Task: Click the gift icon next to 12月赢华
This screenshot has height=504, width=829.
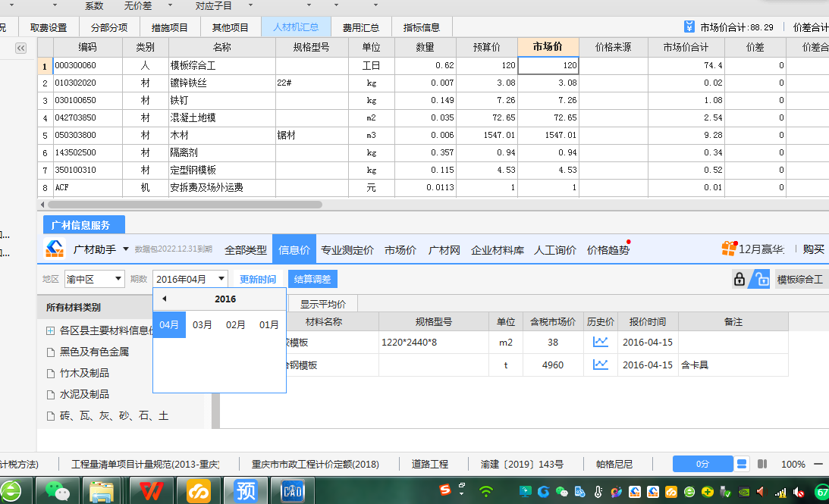Action: coord(729,249)
